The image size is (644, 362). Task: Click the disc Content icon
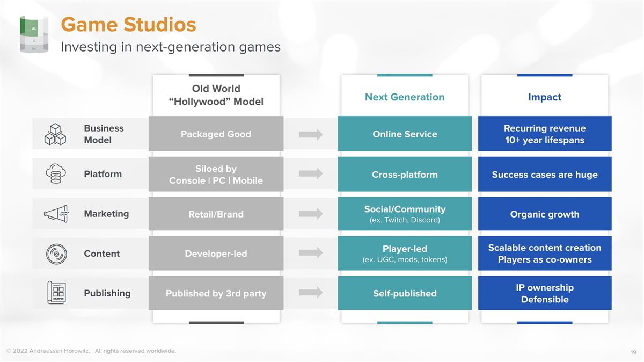55,254
